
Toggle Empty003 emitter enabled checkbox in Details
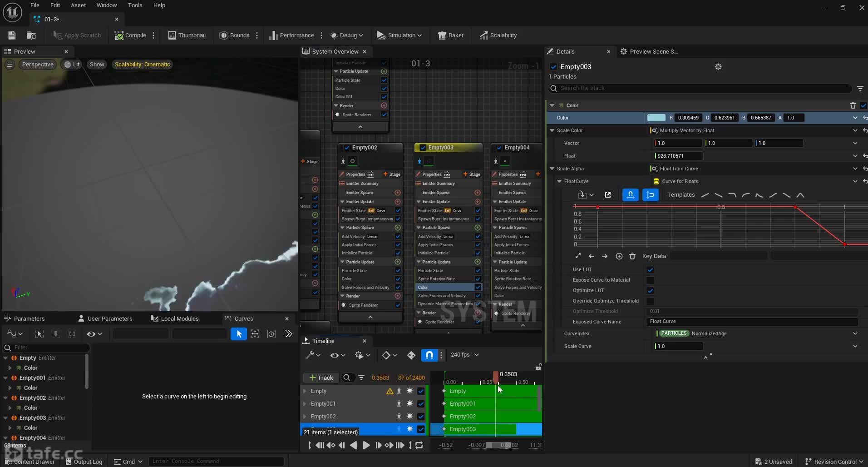(553, 67)
